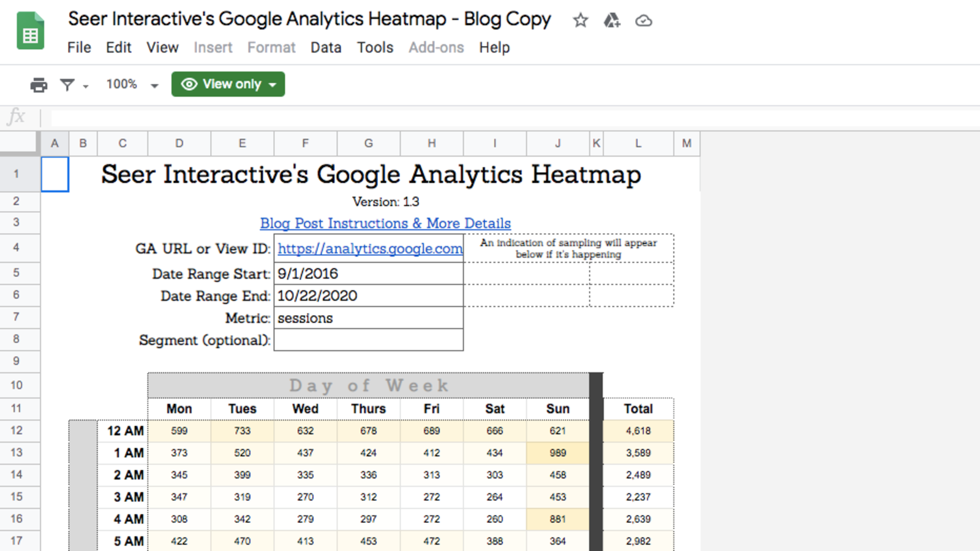Open the File menu

coord(79,48)
